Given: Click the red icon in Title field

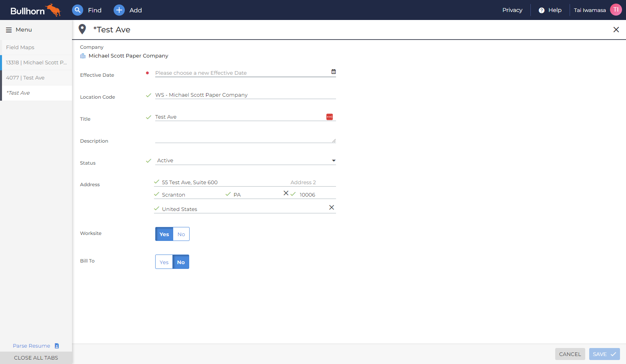Looking at the screenshot, I should [330, 117].
